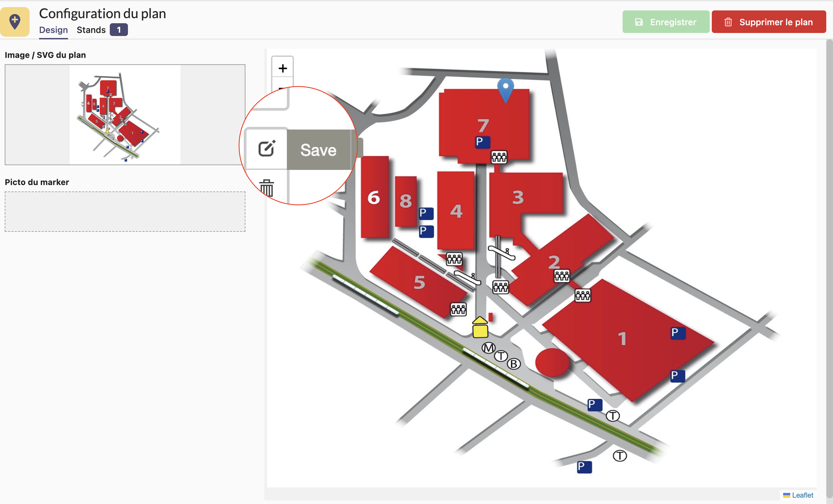Click the delete layers trash icon
This screenshot has height=504, width=833.
click(x=266, y=188)
